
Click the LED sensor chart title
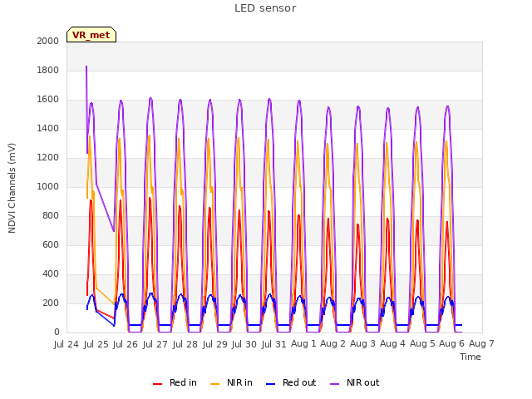pos(265,8)
